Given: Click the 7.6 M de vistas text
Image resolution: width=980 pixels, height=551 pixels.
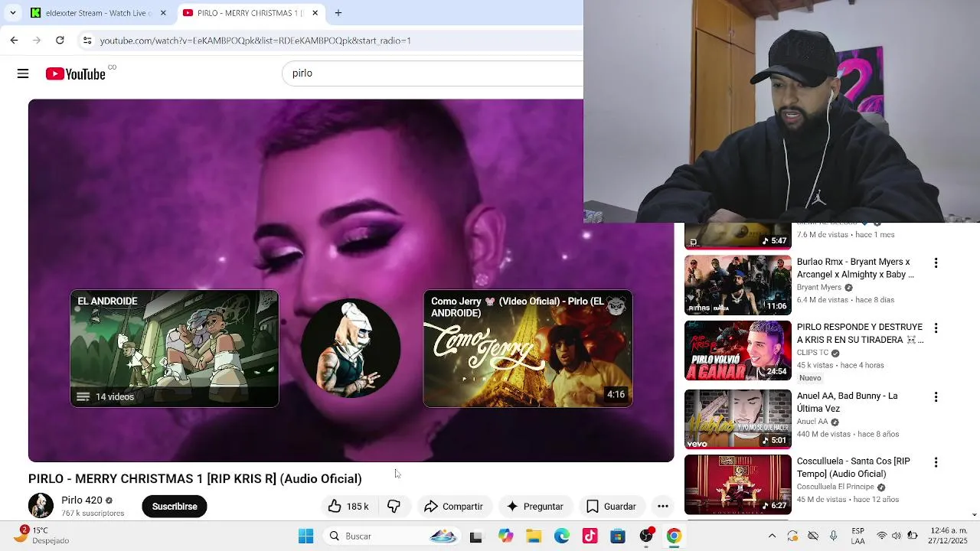Looking at the screenshot, I should coord(824,235).
